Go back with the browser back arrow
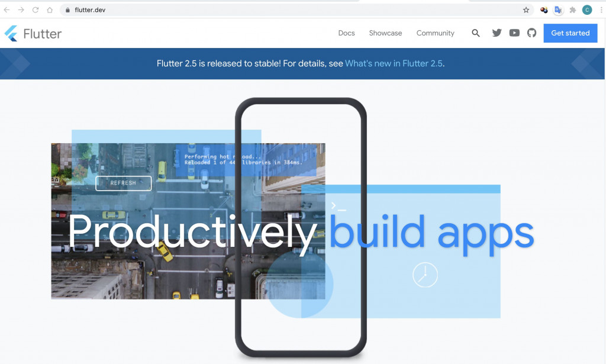This screenshot has width=606, height=364. 7,10
